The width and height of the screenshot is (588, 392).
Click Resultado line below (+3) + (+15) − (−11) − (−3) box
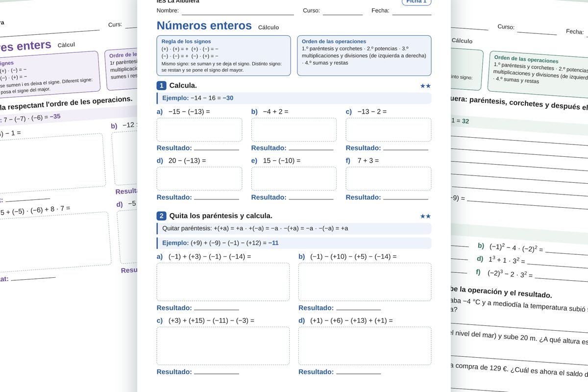[x=217, y=374]
